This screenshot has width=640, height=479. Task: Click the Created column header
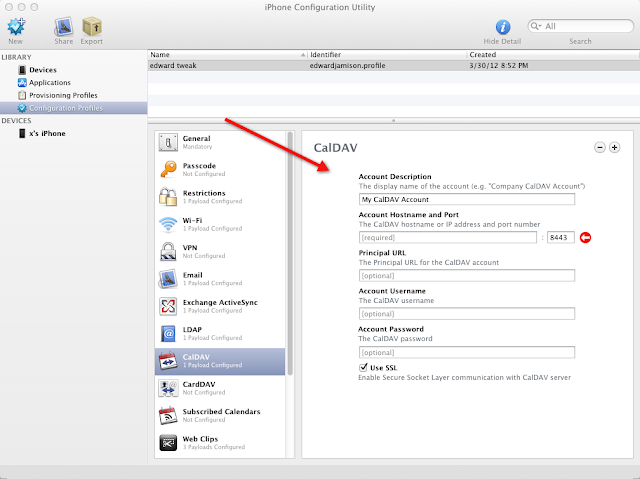click(553, 55)
